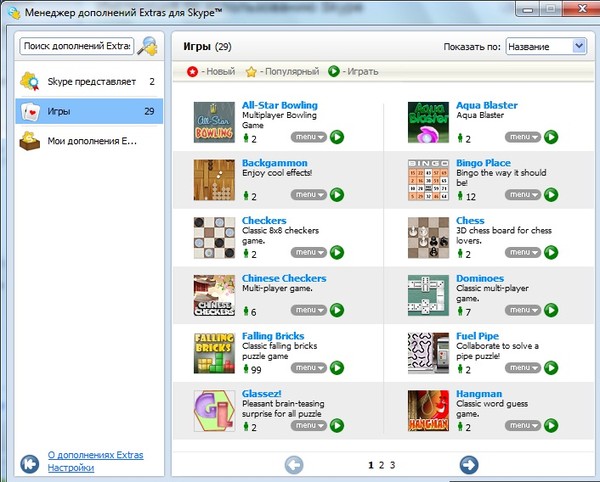Open the Fuel Pipe menu dropdown
Viewport: 600px width, 482px height.
(x=523, y=368)
